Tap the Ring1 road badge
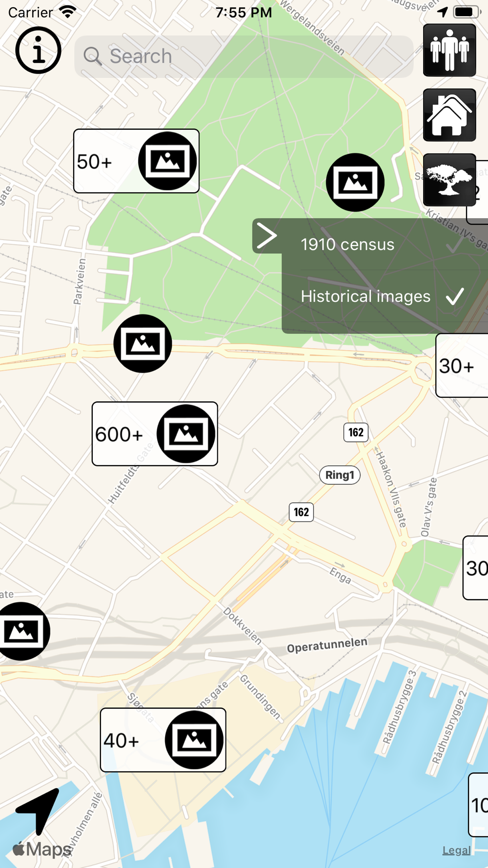The image size is (488, 868). [340, 475]
